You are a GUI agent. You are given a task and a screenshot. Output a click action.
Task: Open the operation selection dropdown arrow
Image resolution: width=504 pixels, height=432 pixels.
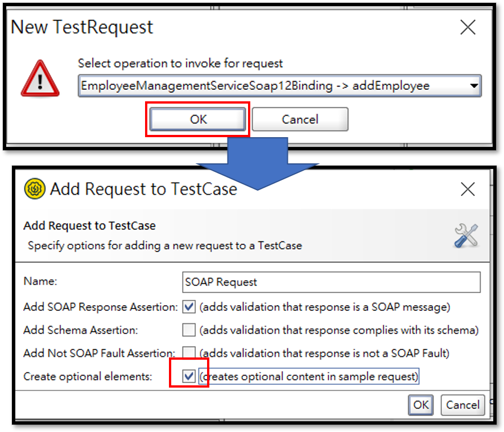474,86
